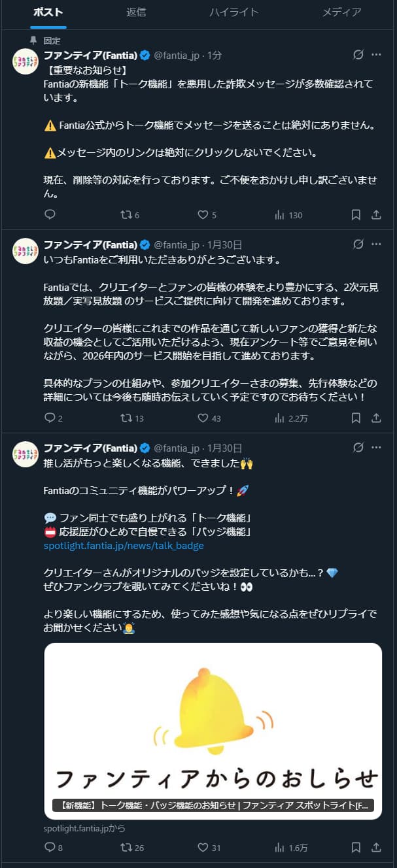
Task: Share the post with 1.6万 views
Action: coord(376,847)
